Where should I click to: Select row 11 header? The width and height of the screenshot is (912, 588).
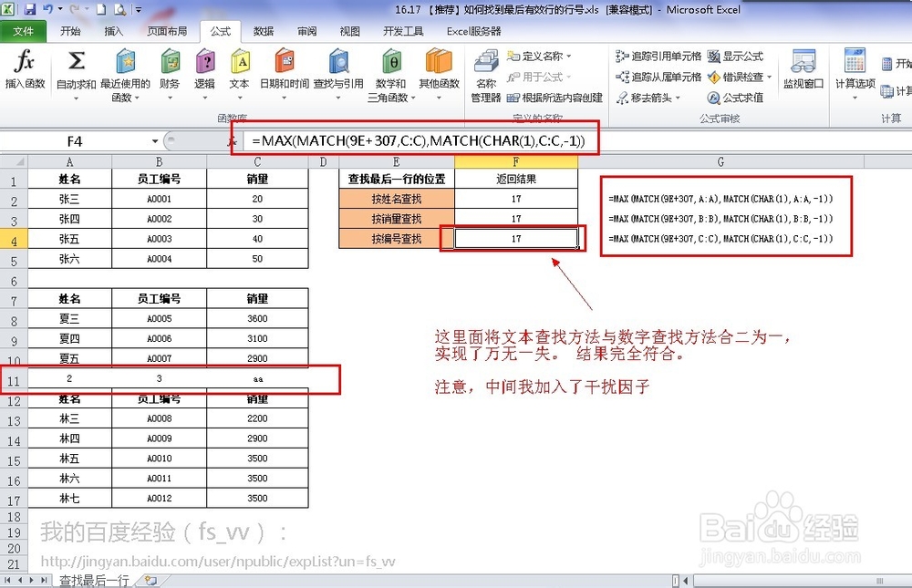(x=14, y=381)
